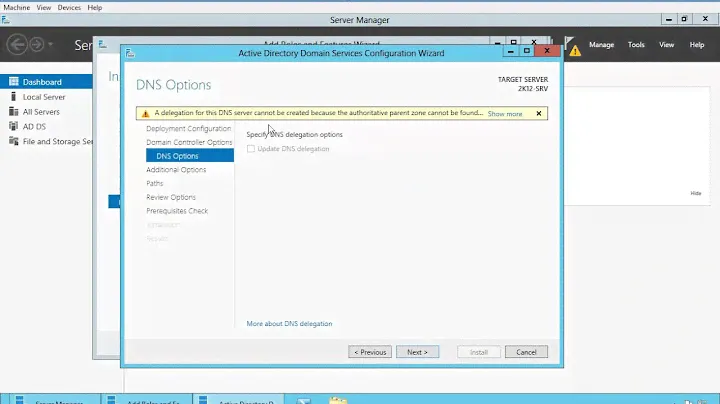The height and width of the screenshot is (404, 720).
Task: Open the Tools menu
Action: [636, 45]
